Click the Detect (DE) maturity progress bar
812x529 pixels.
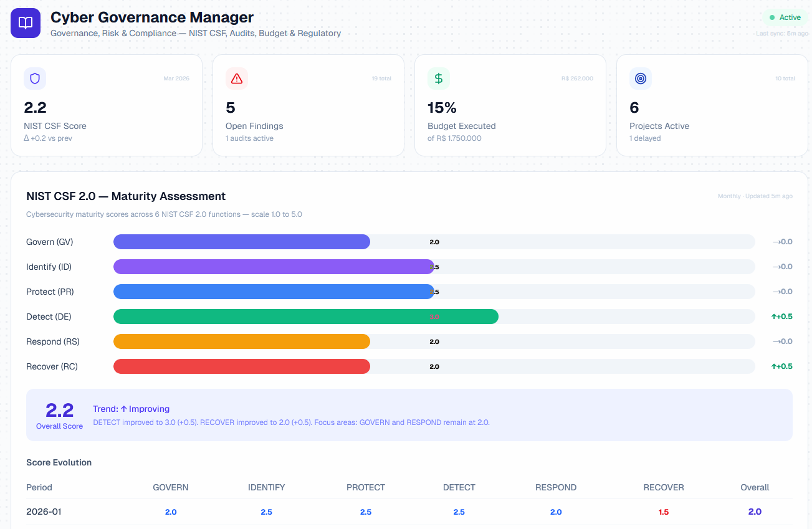point(305,317)
